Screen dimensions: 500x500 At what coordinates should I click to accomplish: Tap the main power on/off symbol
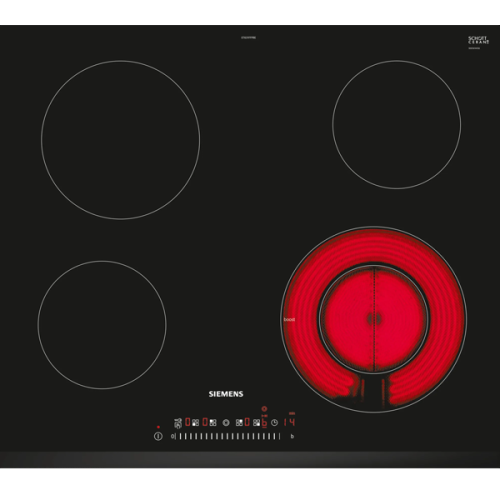(x=158, y=436)
